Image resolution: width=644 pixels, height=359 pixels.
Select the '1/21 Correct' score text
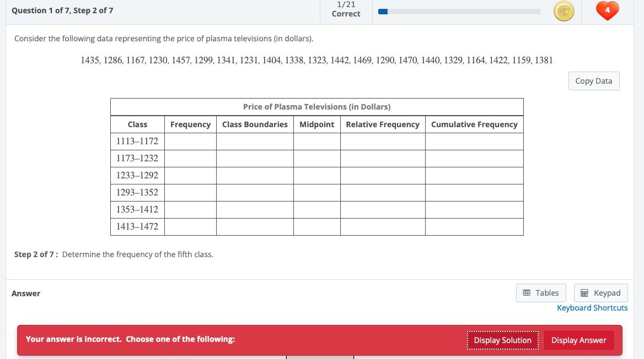(x=346, y=9)
